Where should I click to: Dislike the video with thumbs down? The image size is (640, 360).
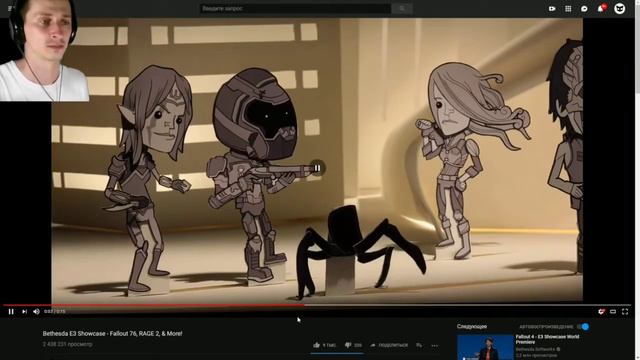[x=353, y=345]
